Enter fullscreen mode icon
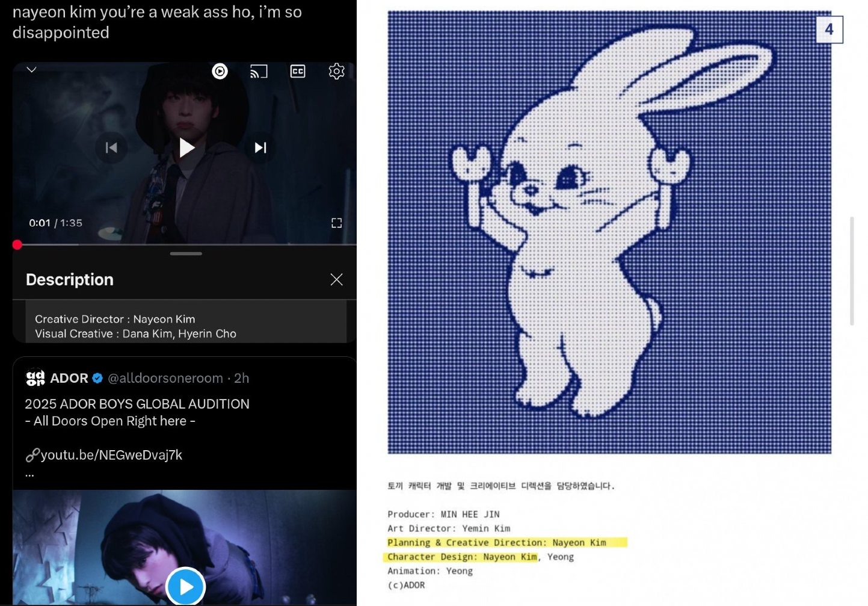Viewport: 868px width, 606px height. click(x=336, y=223)
